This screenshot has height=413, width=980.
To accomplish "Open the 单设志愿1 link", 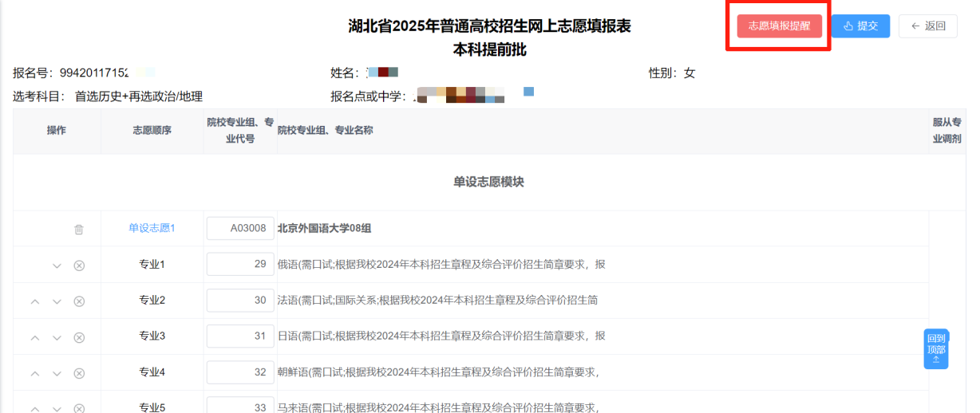I will pos(152,228).
